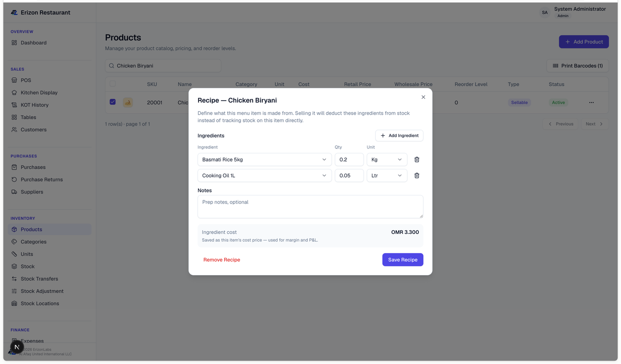Open Purchases icon in sidebar
Screen dimensions: 621x364
[x=14, y=167]
